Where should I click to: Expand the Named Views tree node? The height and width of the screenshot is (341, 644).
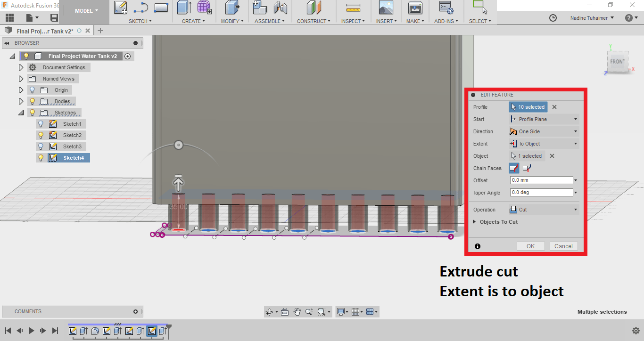(21, 79)
